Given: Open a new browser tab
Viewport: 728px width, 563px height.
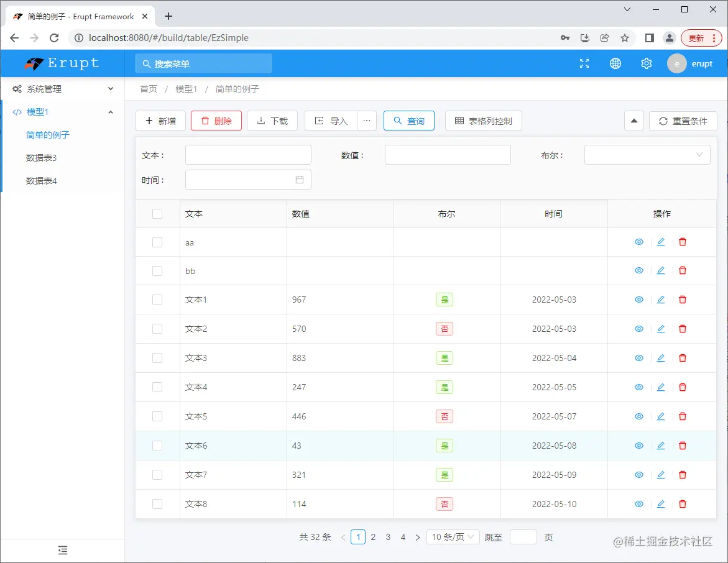Looking at the screenshot, I should [168, 16].
